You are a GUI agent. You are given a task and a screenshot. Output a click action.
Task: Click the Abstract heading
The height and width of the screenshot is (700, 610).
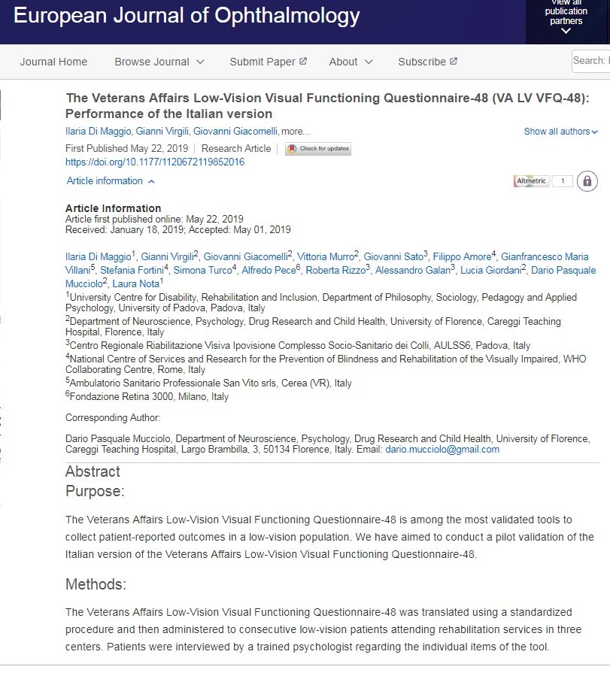tap(93, 471)
